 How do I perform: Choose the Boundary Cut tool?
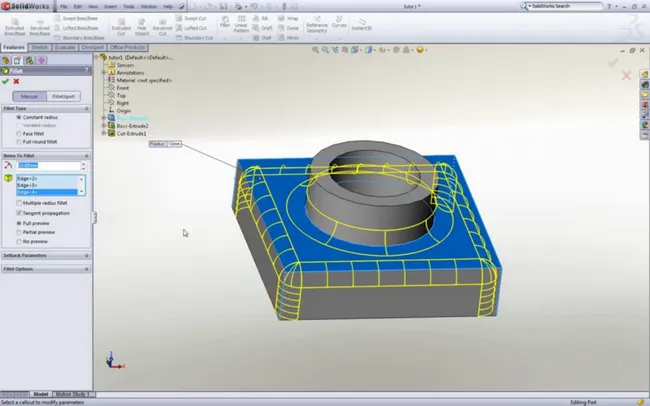pos(194,37)
